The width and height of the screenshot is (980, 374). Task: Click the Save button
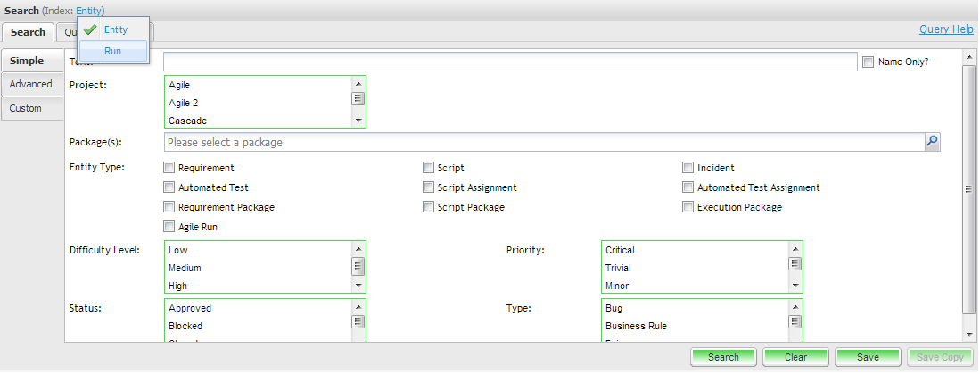868,357
